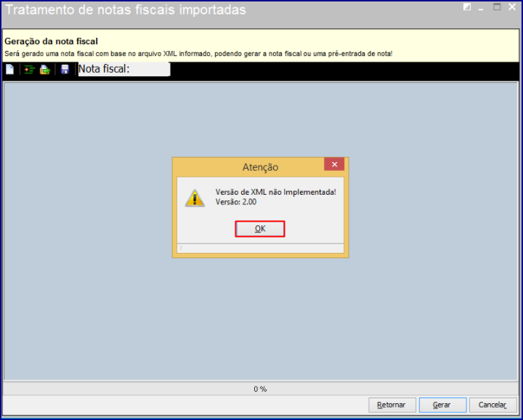This screenshot has height=420, width=523.
Task: Click the 'Versão de XML não Implementada!' message
Action: point(275,192)
